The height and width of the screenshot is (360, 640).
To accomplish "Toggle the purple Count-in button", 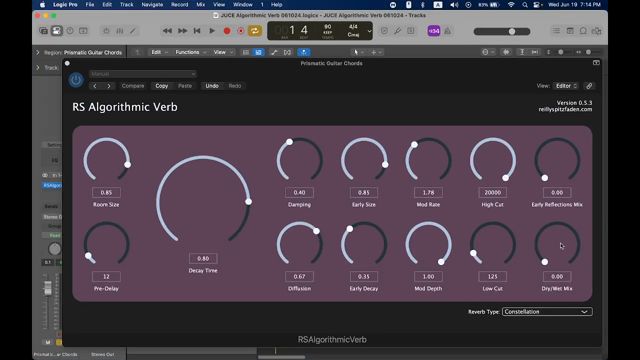I will pyautogui.click(x=433, y=31).
